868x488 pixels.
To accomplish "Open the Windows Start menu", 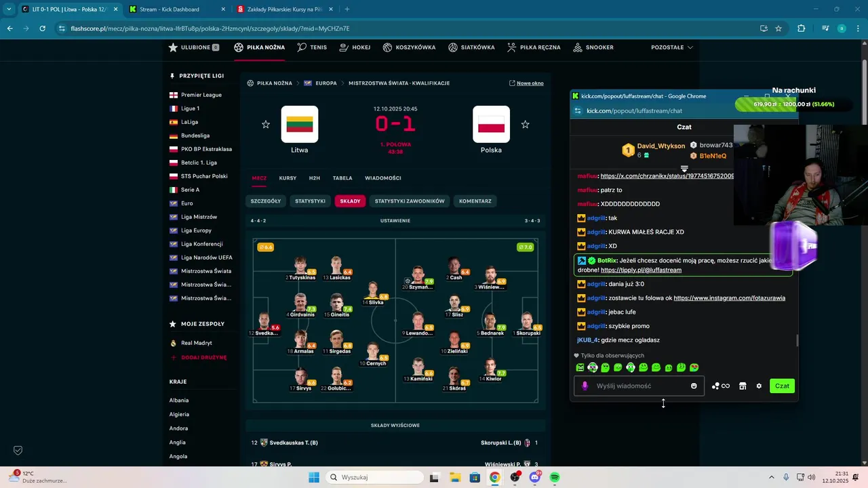I will [x=314, y=477].
